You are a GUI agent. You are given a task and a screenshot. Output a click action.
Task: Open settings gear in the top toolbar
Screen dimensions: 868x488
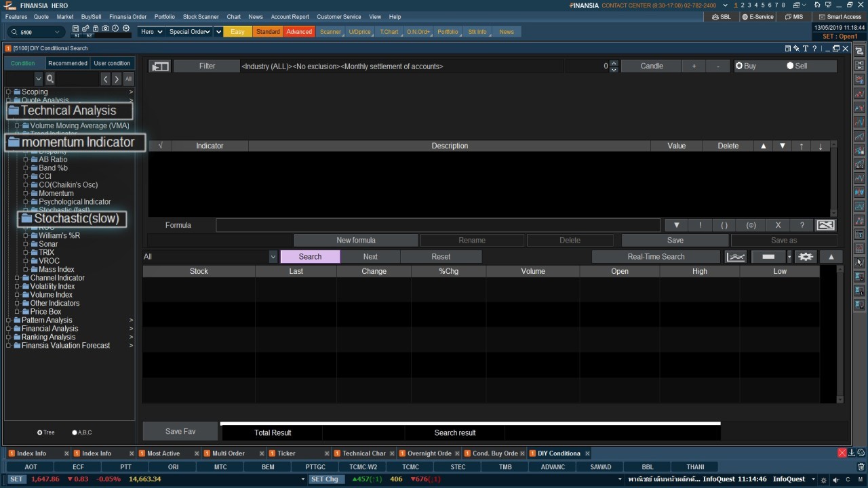pos(125,29)
